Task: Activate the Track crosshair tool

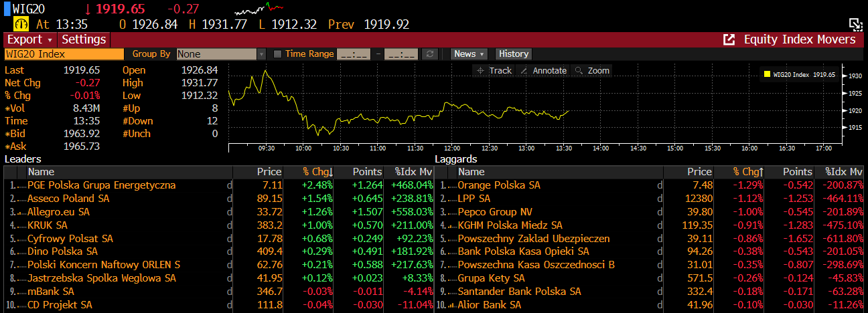Action: (x=493, y=70)
